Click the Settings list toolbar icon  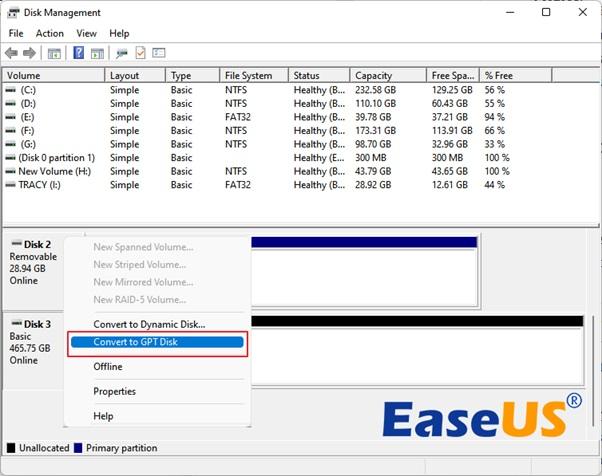click(160, 53)
